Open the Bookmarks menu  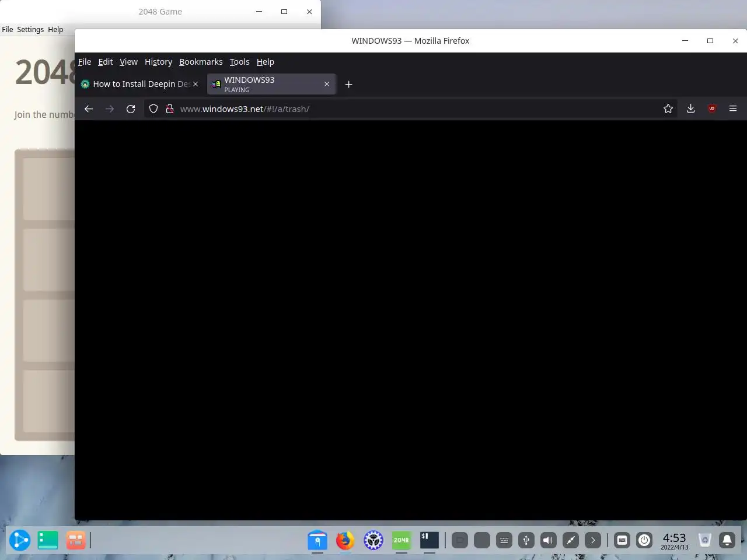click(x=201, y=62)
